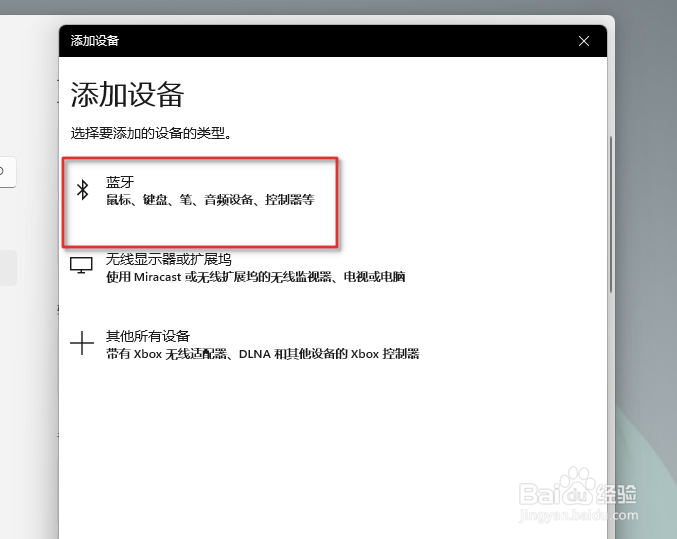
Task: Click the plus icon for other devices
Action: pyautogui.click(x=82, y=343)
